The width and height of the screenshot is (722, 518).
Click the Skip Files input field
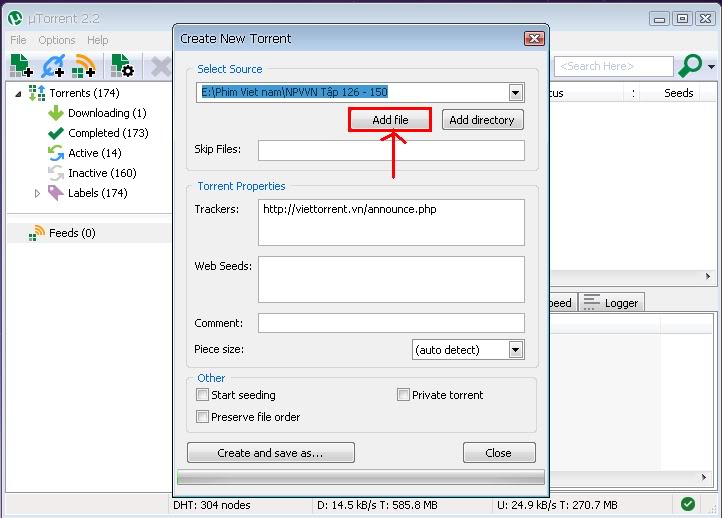point(391,151)
